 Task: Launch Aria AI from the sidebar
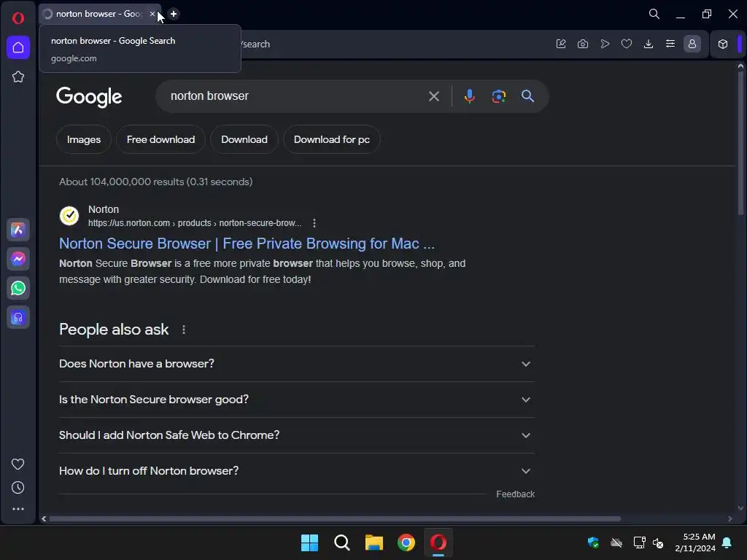[x=18, y=230]
